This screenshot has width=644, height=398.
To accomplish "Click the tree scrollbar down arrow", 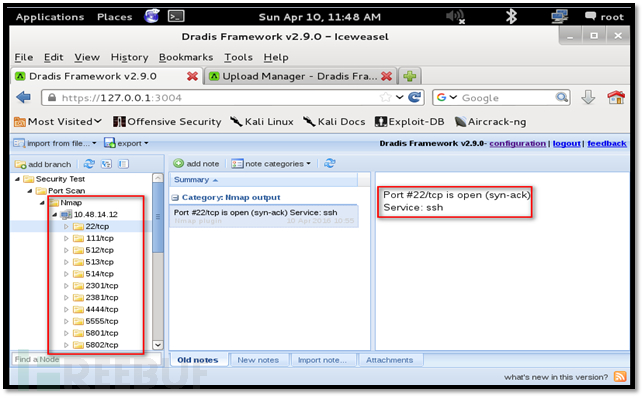I will 158,345.
